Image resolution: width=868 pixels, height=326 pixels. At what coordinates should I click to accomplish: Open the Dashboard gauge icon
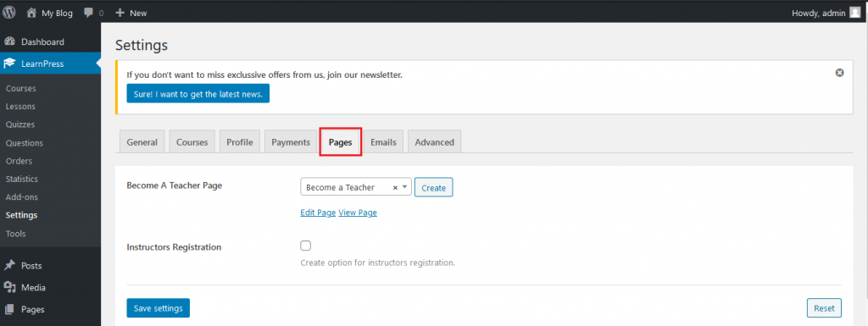(x=9, y=41)
